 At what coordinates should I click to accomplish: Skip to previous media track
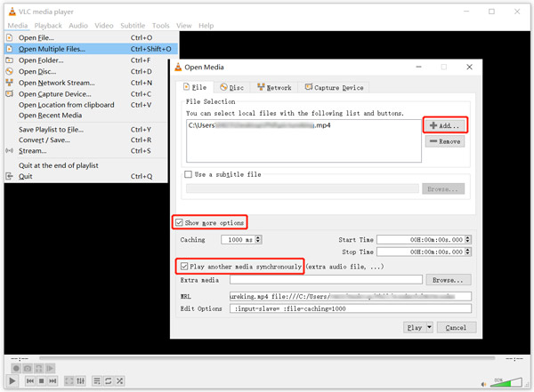point(30,380)
